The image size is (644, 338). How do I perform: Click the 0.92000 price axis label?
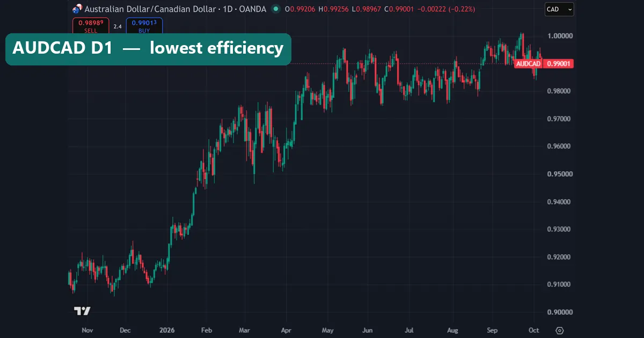pos(559,257)
